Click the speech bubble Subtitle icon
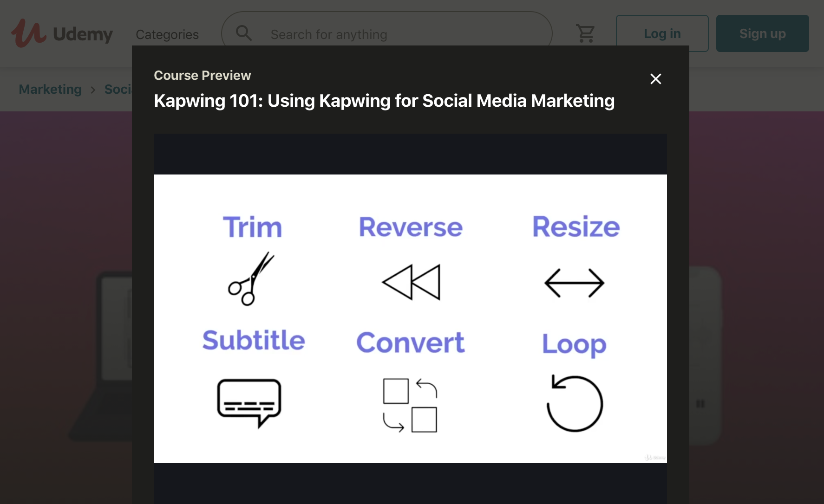The height and width of the screenshot is (504, 824). click(249, 402)
